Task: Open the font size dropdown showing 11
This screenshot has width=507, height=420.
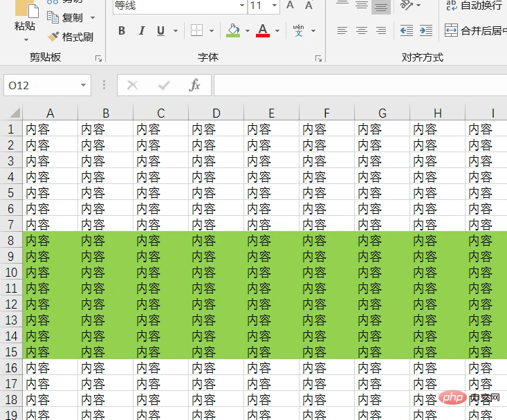Action: pos(275,6)
